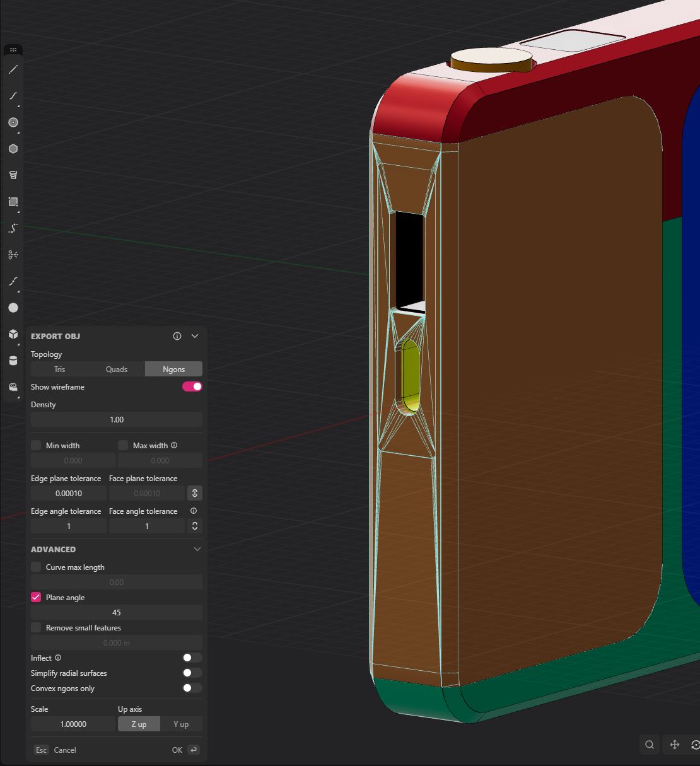Click the viewport zoom magnifier icon

(650, 745)
